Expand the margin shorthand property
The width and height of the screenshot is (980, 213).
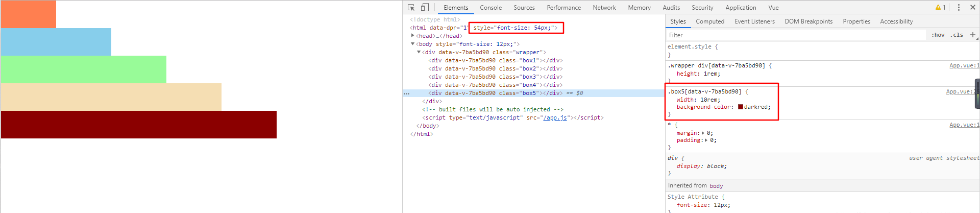[703, 133]
